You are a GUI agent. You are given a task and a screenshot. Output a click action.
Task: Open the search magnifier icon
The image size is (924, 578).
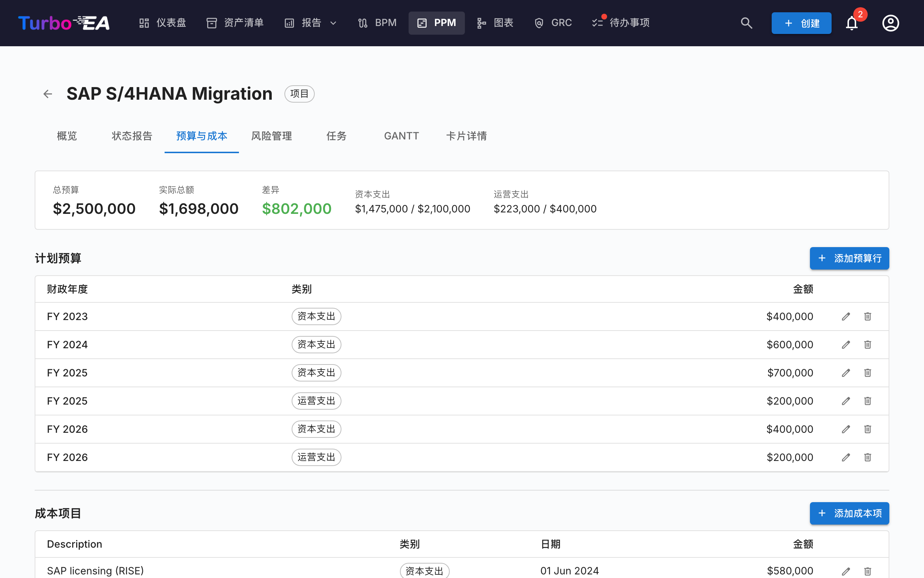click(746, 23)
